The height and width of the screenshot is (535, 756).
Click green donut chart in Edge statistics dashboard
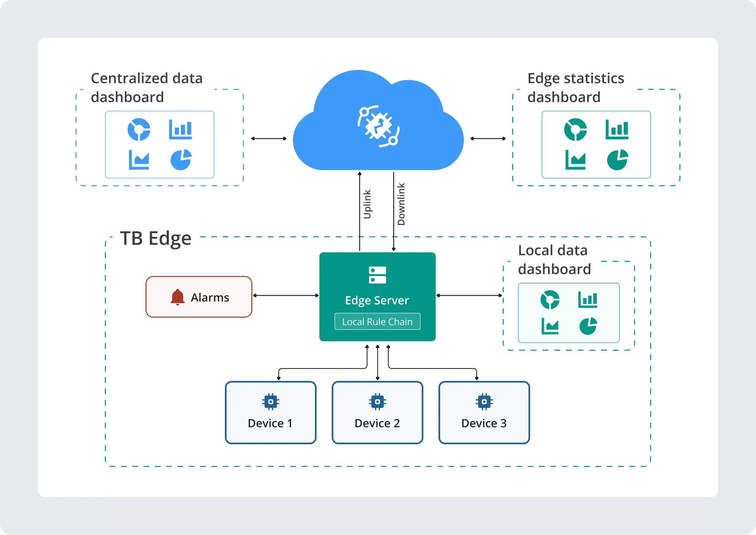pyautogui.click(x=575, y=129)
